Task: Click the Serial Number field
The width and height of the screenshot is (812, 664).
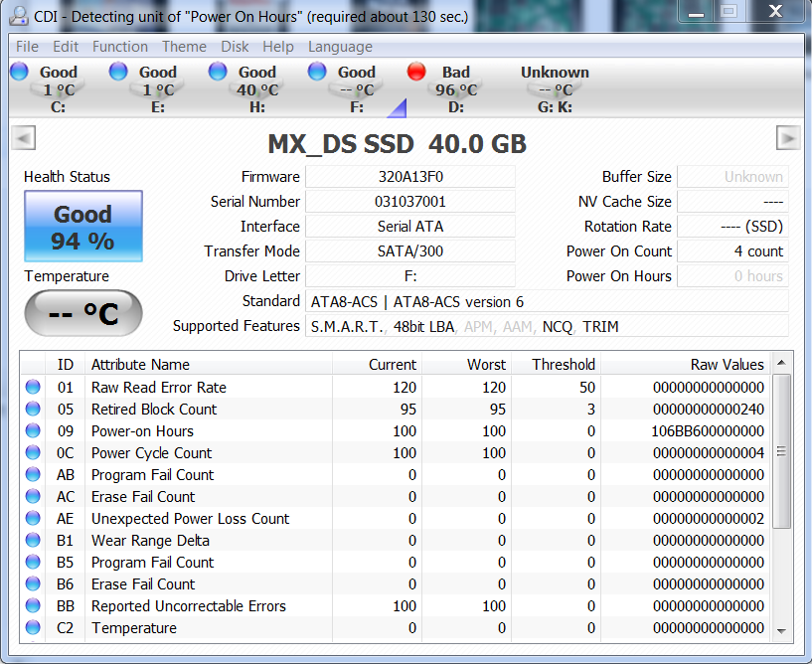Action: 409,202
